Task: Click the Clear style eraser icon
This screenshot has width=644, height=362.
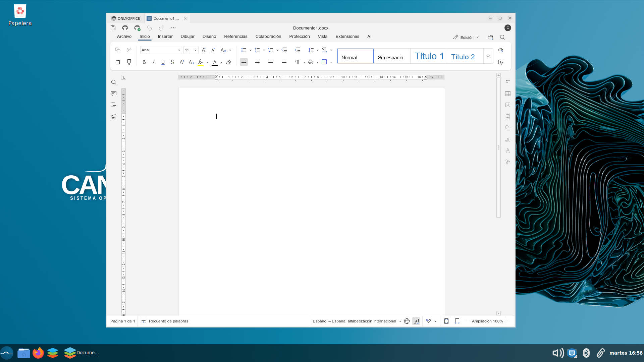Action: [229, 62]
